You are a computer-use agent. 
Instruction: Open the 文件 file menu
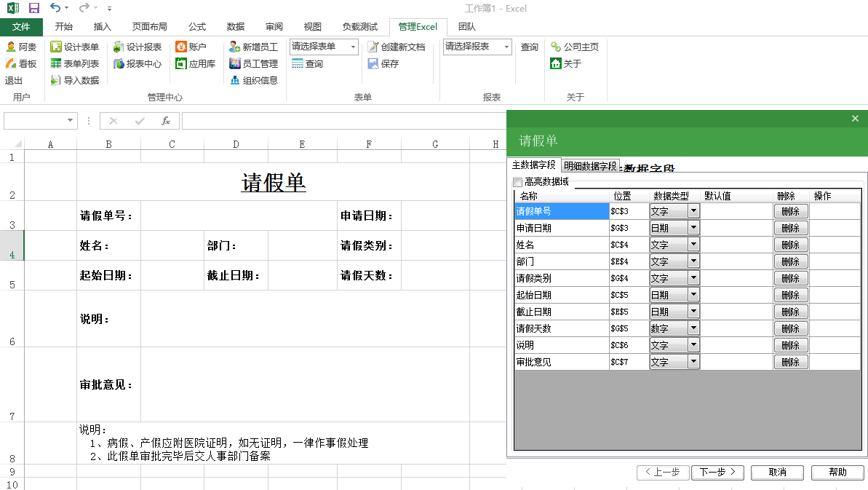click(x=21, y=27)
